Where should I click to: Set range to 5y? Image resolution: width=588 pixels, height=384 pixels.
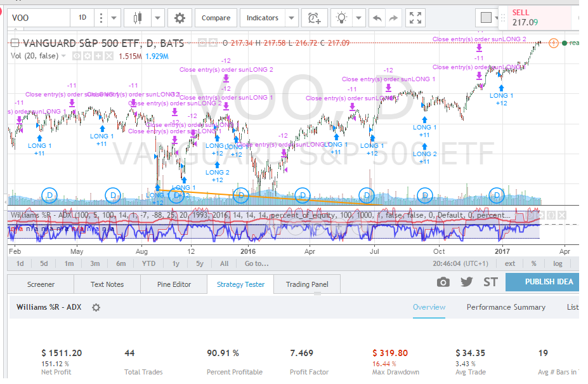[x=200, y=263]
